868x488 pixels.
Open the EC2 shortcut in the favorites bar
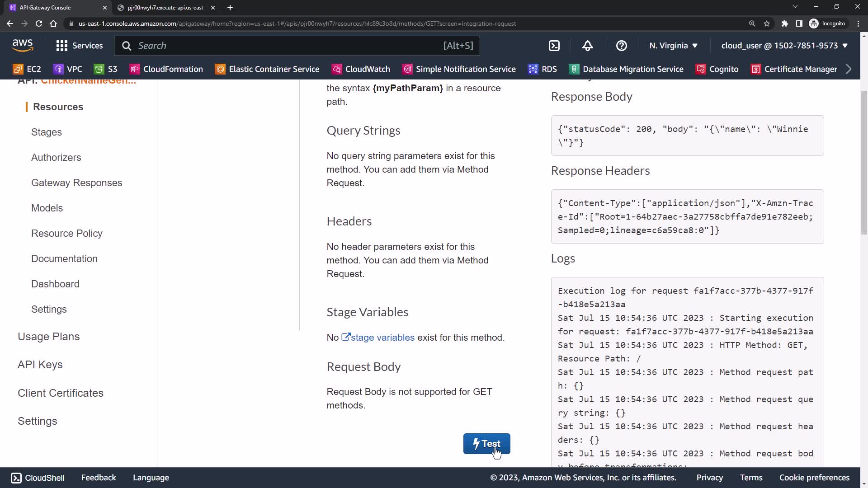(x=27, y=69)
